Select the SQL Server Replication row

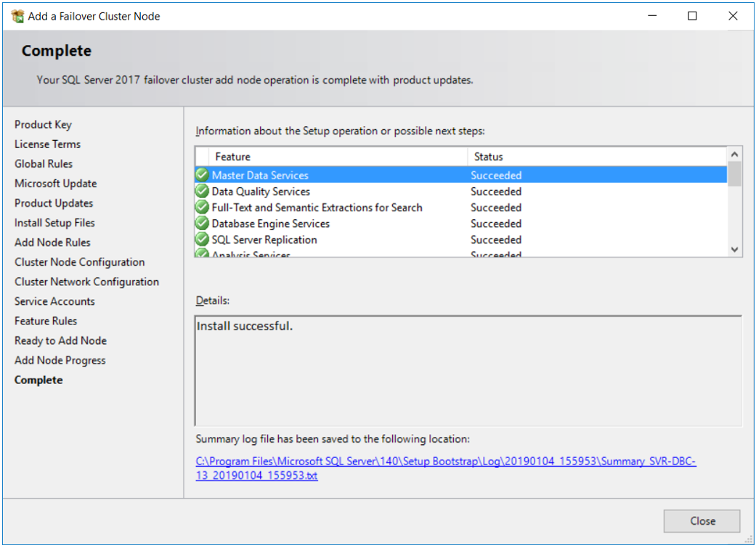tap(460, 240)
